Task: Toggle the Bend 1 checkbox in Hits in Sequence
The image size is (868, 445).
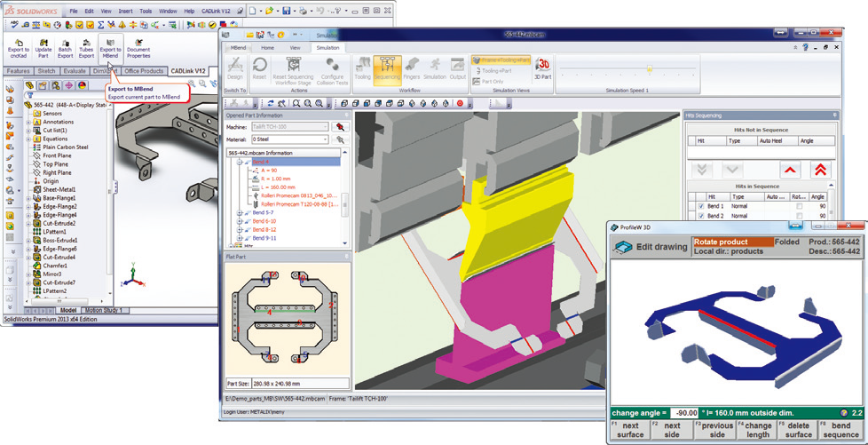Action: point(701,206)
